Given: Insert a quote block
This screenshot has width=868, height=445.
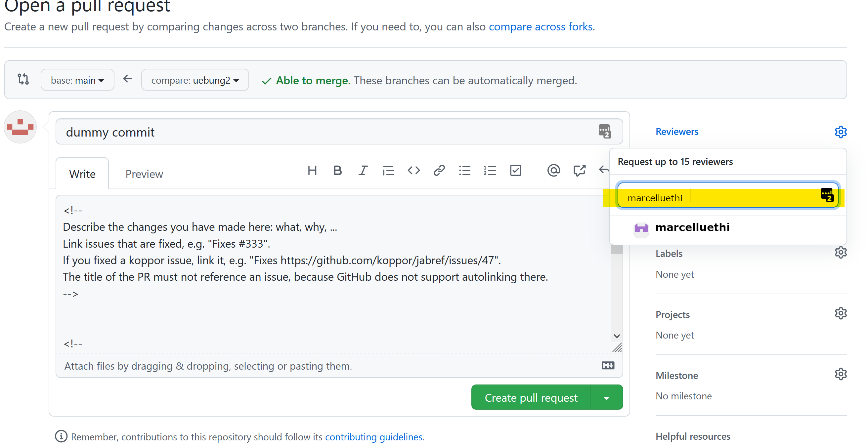Looking at the screenshot, I should pos(388,171).
